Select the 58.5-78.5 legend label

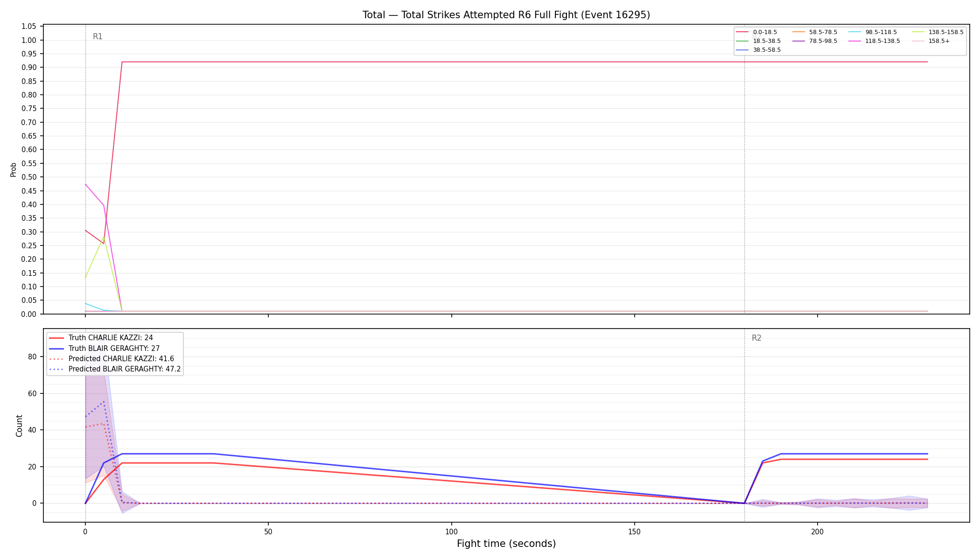click(x=823, y=32)
